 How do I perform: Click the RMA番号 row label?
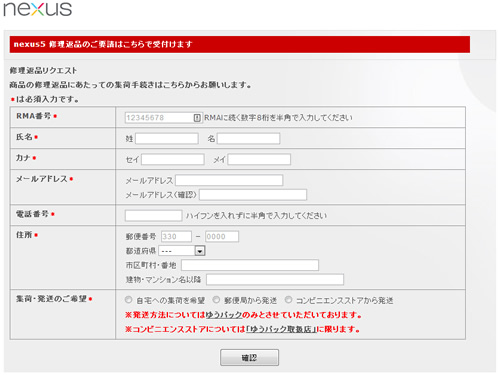pos(34,116)
